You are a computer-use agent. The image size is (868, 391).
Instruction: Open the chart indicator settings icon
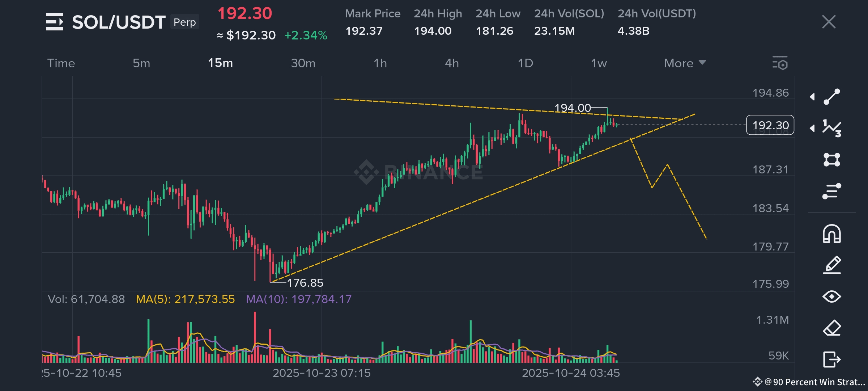pos(780,63)
